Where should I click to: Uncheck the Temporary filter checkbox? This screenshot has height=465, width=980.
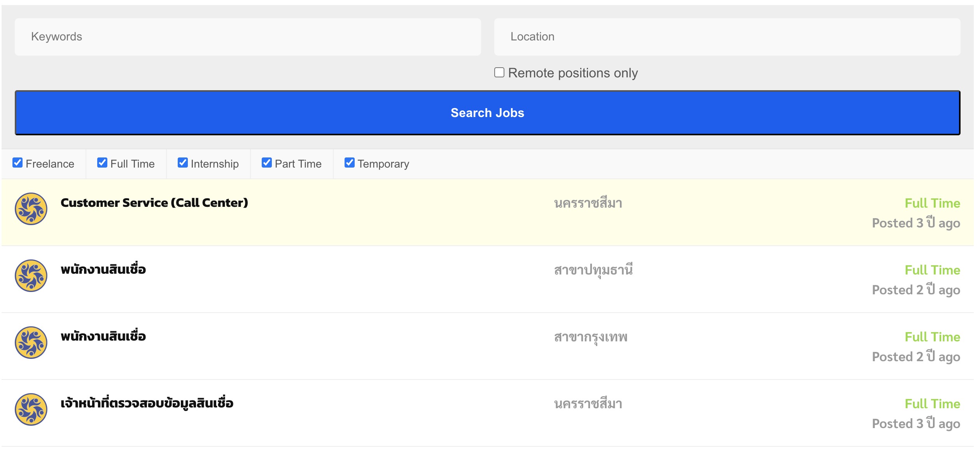pos(350,163)
